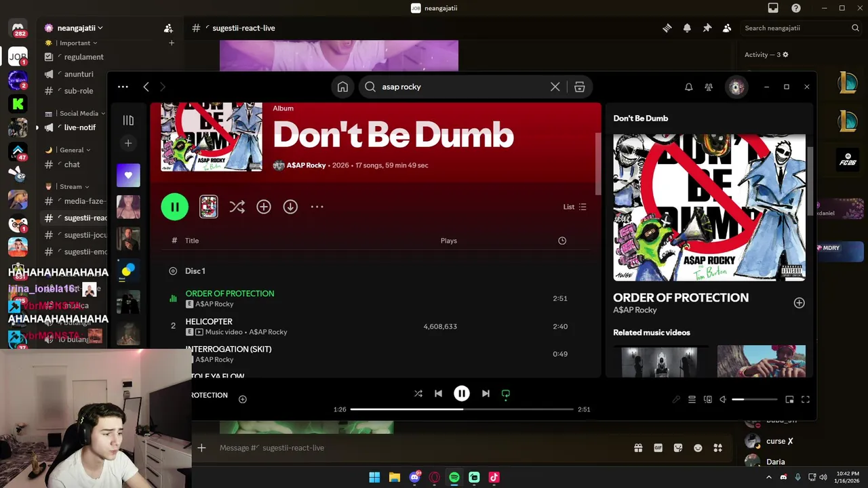Skip to the previous track
868x488 pixels.
[x=438, y=394]
